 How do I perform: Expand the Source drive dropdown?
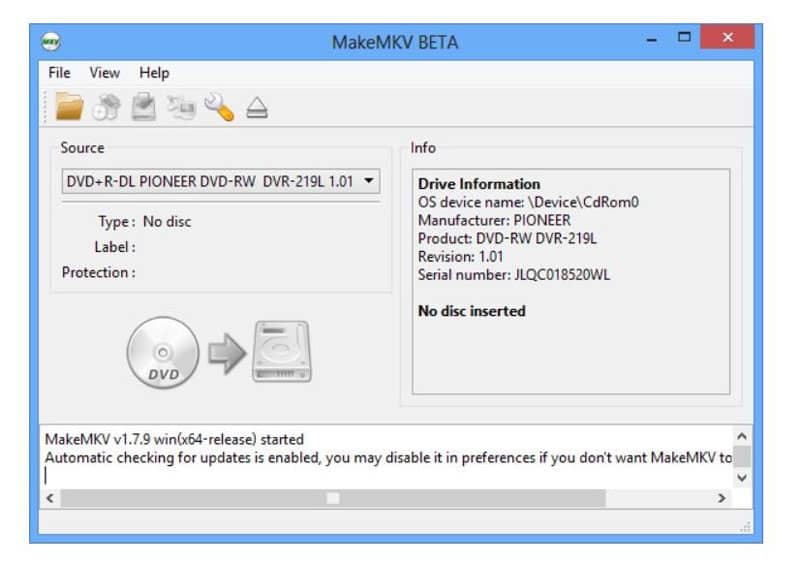(220, 181)
